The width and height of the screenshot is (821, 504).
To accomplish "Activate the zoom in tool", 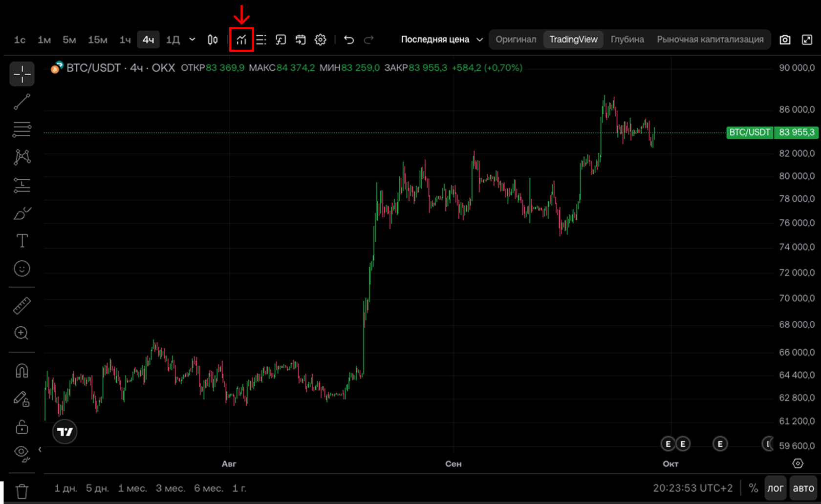I will [22, 333].
